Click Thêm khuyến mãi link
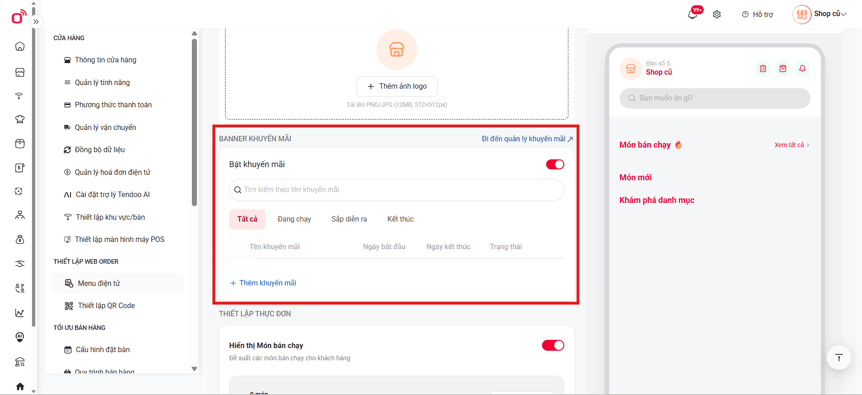 coord(263,283)
